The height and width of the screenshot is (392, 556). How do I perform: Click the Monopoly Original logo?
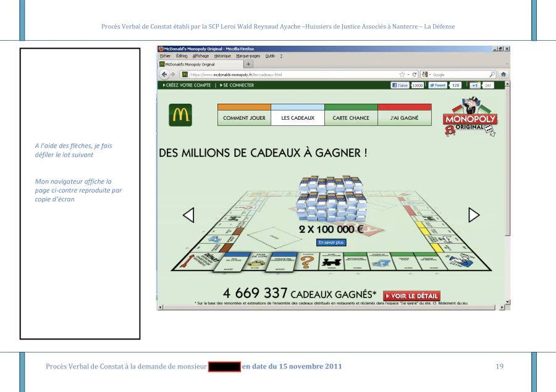(470, 117)
